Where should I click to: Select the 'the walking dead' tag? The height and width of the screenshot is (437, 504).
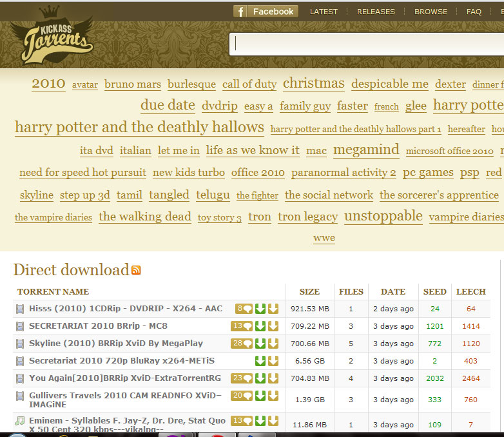[x=145, y=217]
